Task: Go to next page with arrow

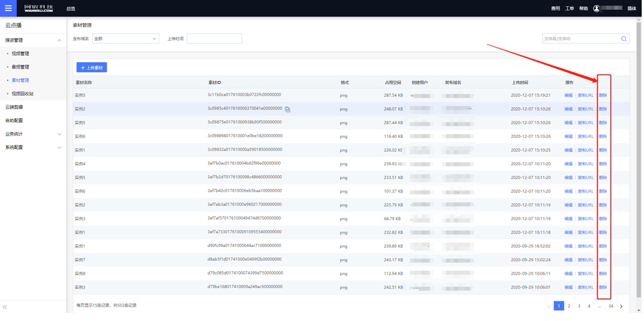Action: point(621,306)
